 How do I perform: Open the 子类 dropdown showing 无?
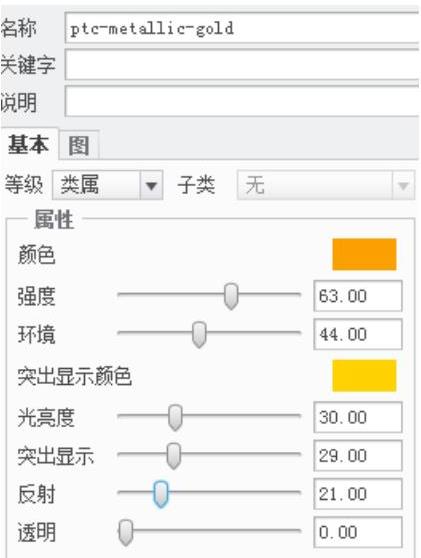tap(326, 185)
